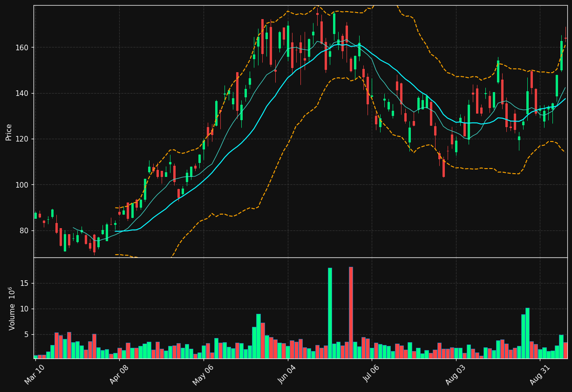
Task: Click the 80 price tick label
Action: point(24,230)
